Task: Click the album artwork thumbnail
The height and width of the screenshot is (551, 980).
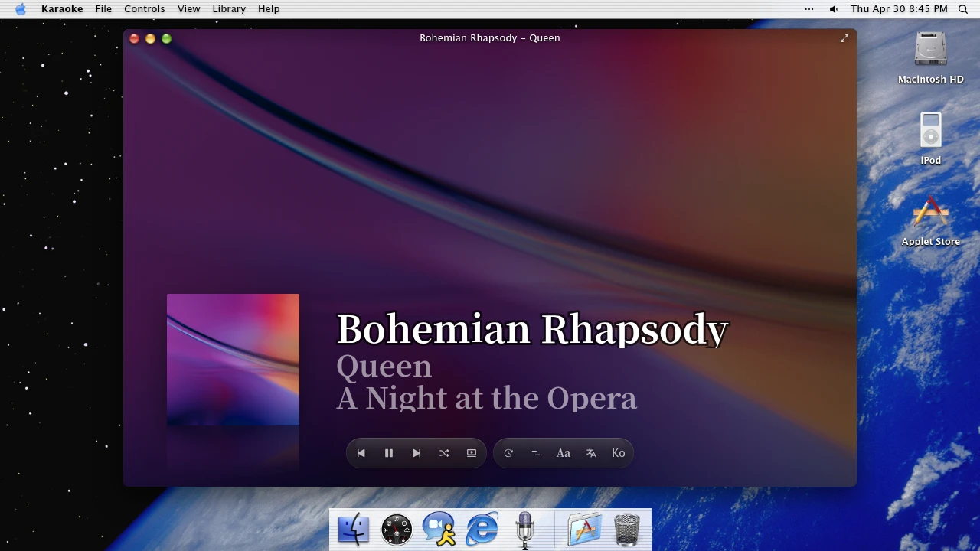Action: tap(233, 360)
